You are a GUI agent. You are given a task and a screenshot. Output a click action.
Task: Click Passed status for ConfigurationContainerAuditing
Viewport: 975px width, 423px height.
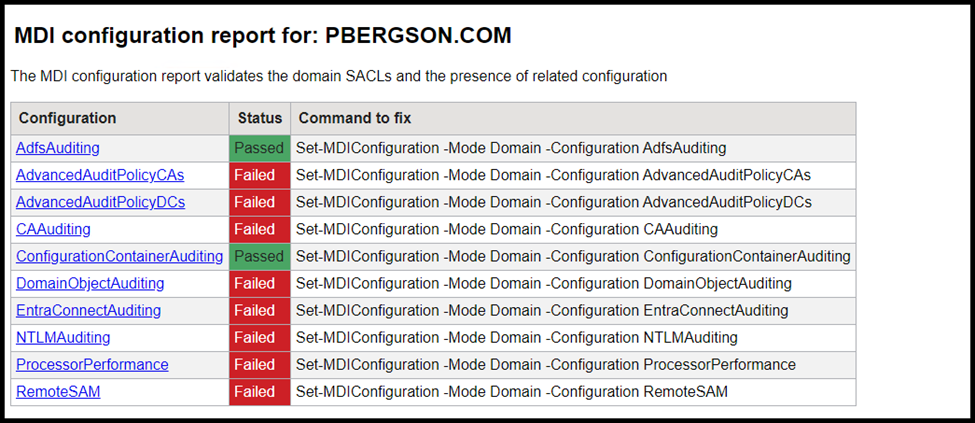259,256
